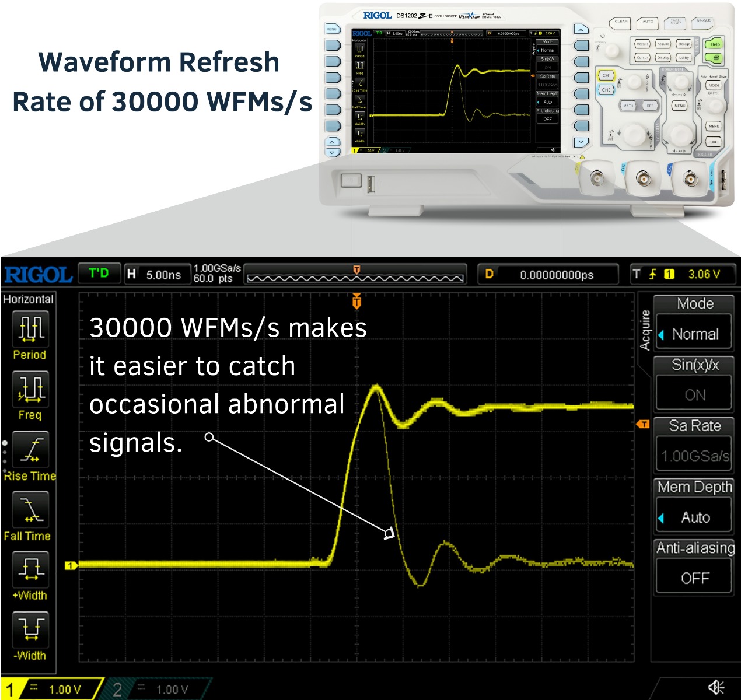Click the RIGOL logo in the enlarged screen

(38, 274)
